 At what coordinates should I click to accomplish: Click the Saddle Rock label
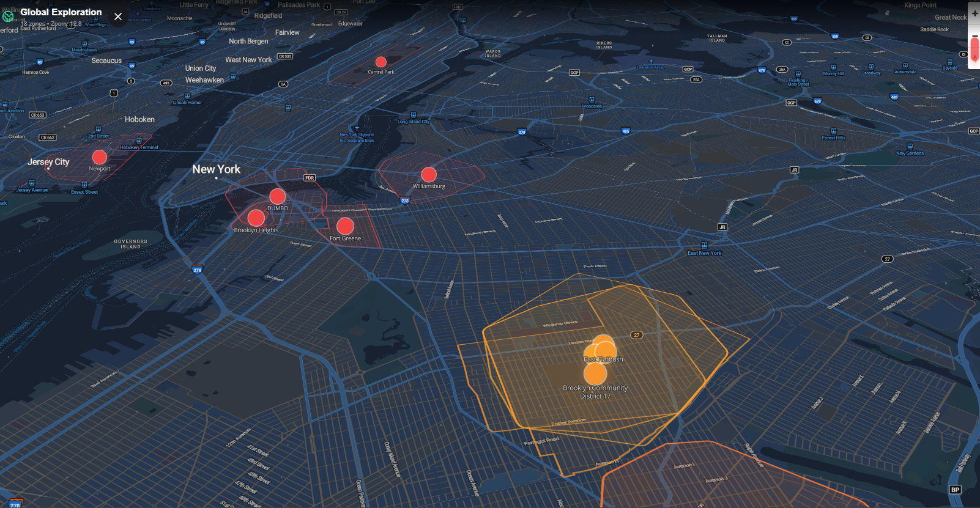(x=934, y=29)
